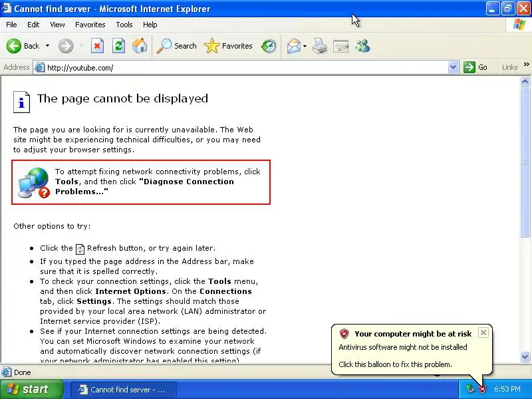
Task: Click the Mail envelope icon
Action: pos(294,46)
